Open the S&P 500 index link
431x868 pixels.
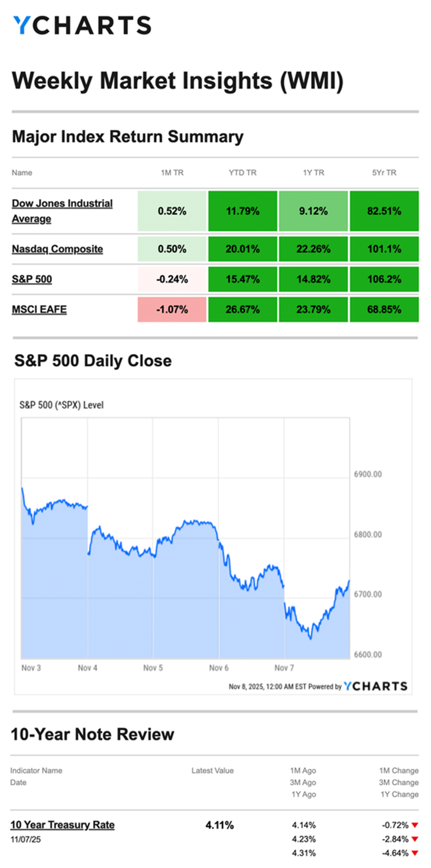point(32,279)
